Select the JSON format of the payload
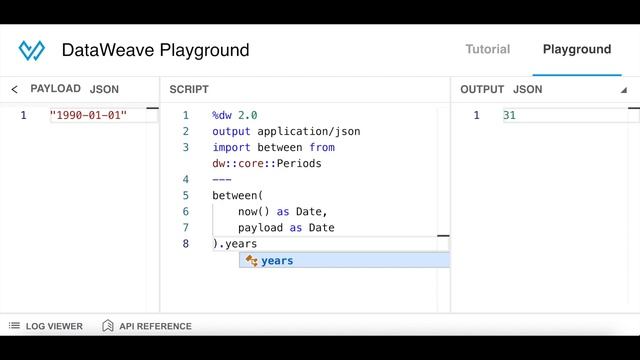The image size is (640, 360). pyautogui.click(x=104, y=89)
